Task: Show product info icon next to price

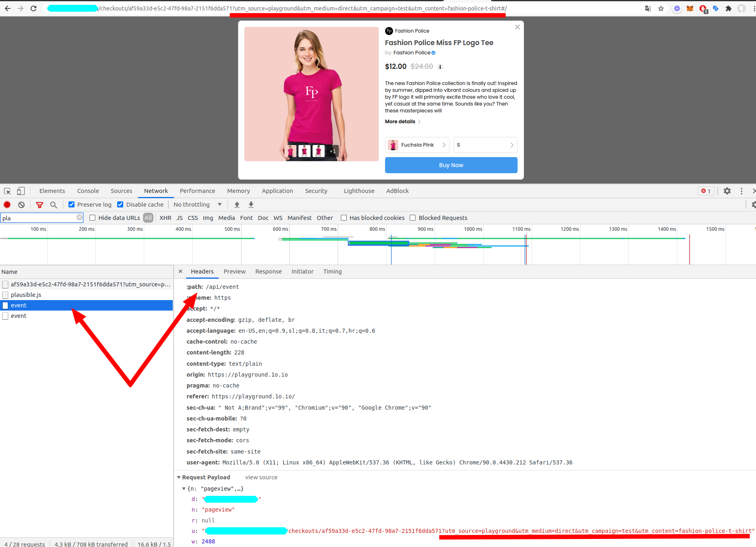Action: [x=440, y=67]
